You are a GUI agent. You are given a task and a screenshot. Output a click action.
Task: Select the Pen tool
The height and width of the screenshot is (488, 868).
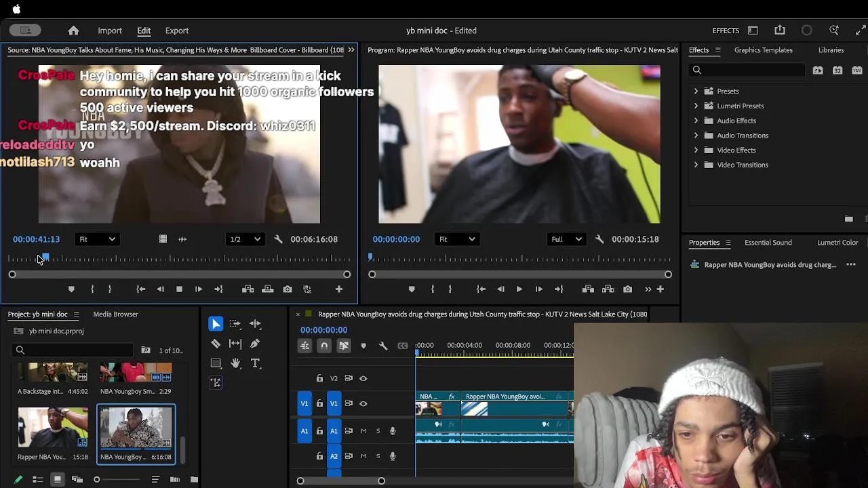(255, 344)
